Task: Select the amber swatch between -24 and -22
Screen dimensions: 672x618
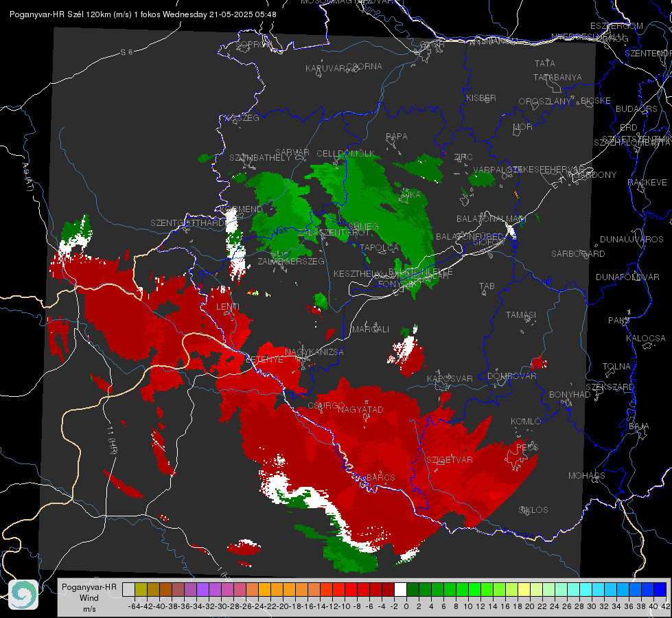Action: (x=264, y=590)
